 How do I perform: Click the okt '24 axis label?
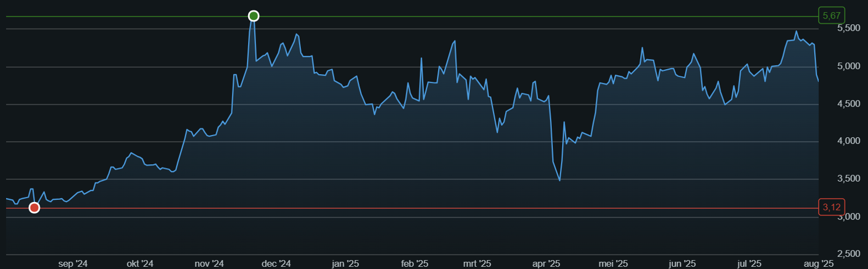pos(140,264)
